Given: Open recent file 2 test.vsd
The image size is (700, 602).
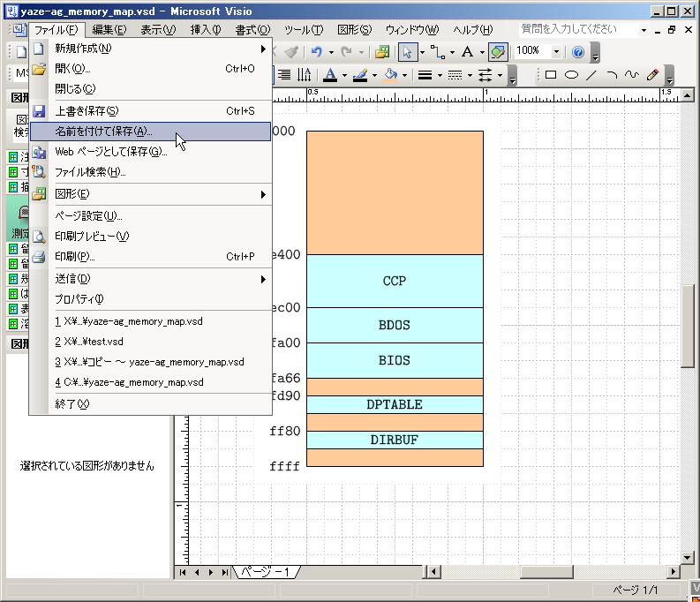Looking at the screenshot, I should pos(150,342).
